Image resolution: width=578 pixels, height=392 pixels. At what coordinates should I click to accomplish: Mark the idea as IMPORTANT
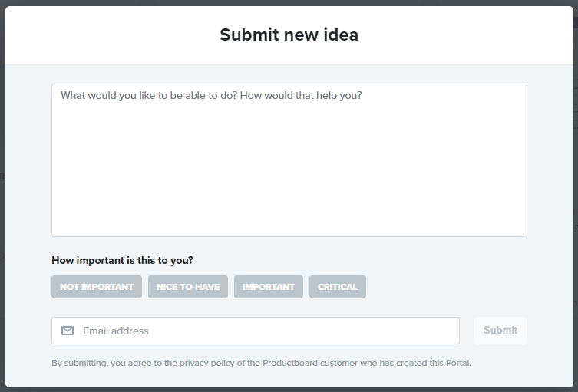269,287
